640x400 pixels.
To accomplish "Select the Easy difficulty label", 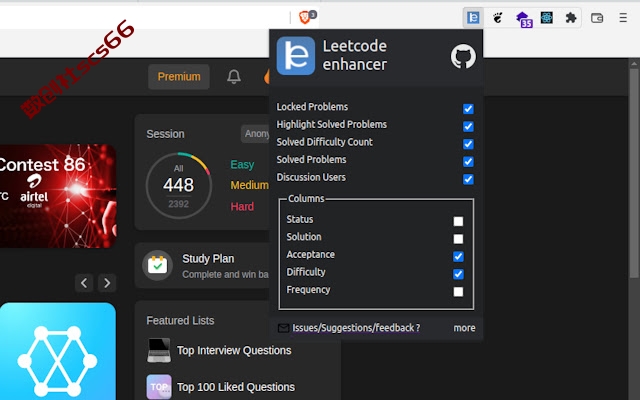I will tap(242, 164).
